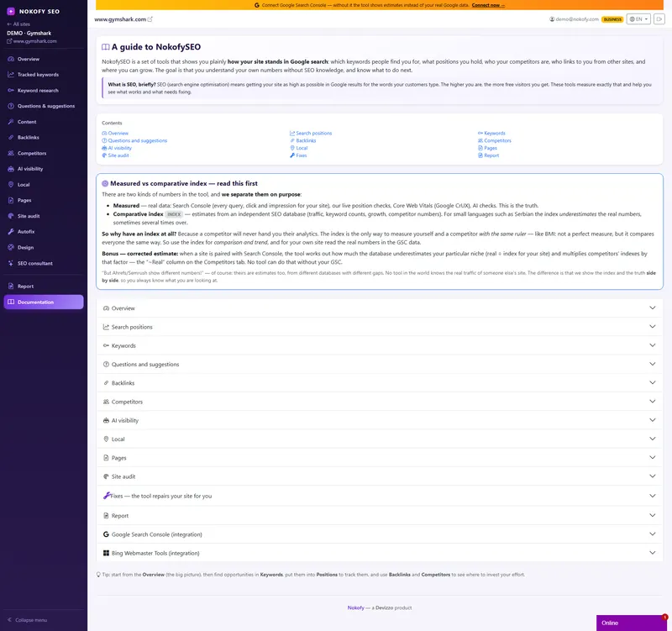Click the Competitors people icon in sidebar
This screenshot has height=631, width=672.
click(11, 153)
